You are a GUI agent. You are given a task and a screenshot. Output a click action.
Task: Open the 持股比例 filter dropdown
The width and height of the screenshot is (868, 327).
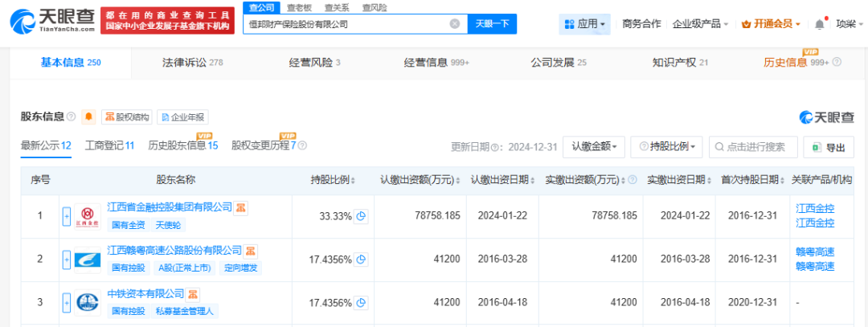[666, 147]
